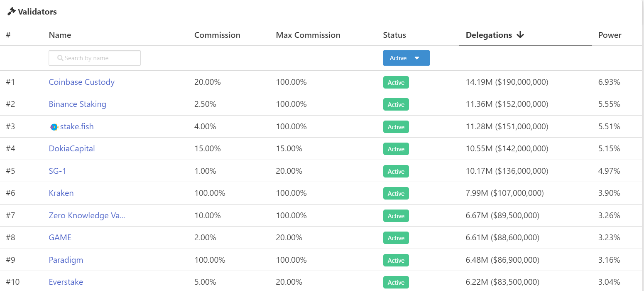Image resolution: width=644 pixels, height=291 pixels.
Task: Click the Validators panel title
Action: coord(37,12)
